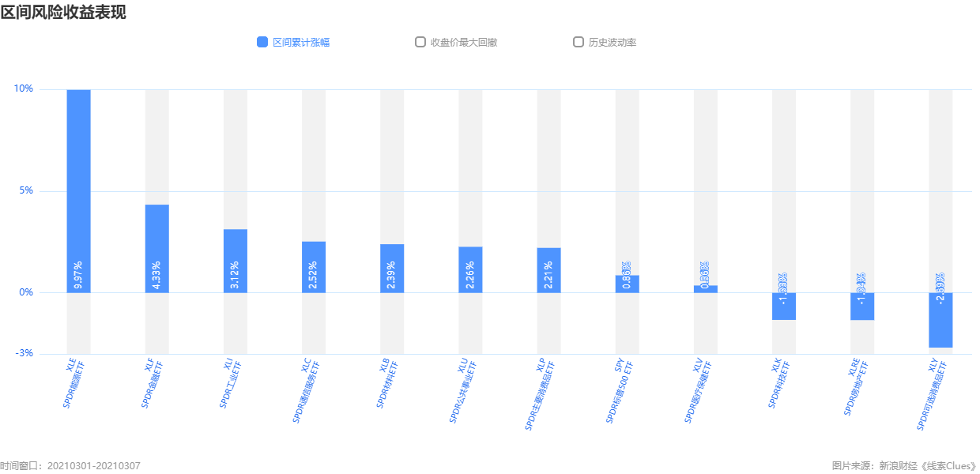Click the XLF SPDR金融ETF axis label

tap(153, 384)
